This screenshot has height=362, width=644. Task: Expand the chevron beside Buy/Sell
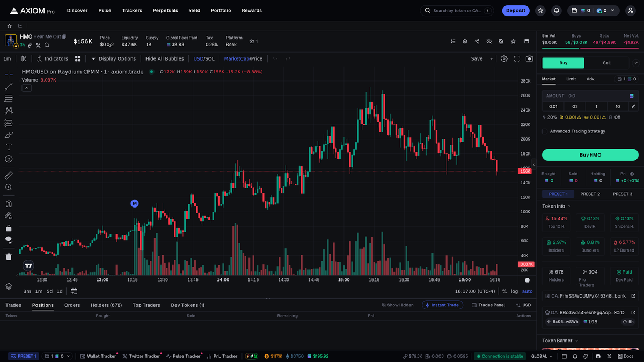(636, 63)
